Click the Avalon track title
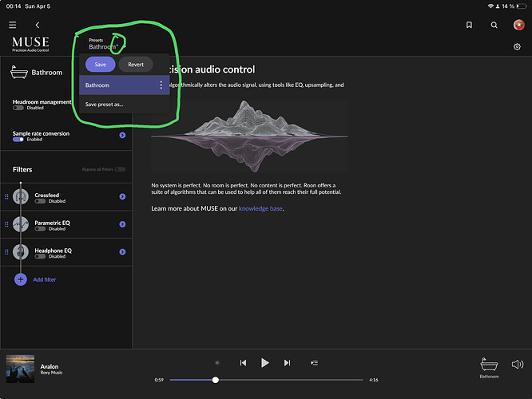Image resolution: width=532 pixels, height=399 pixels. coord(50,366)
